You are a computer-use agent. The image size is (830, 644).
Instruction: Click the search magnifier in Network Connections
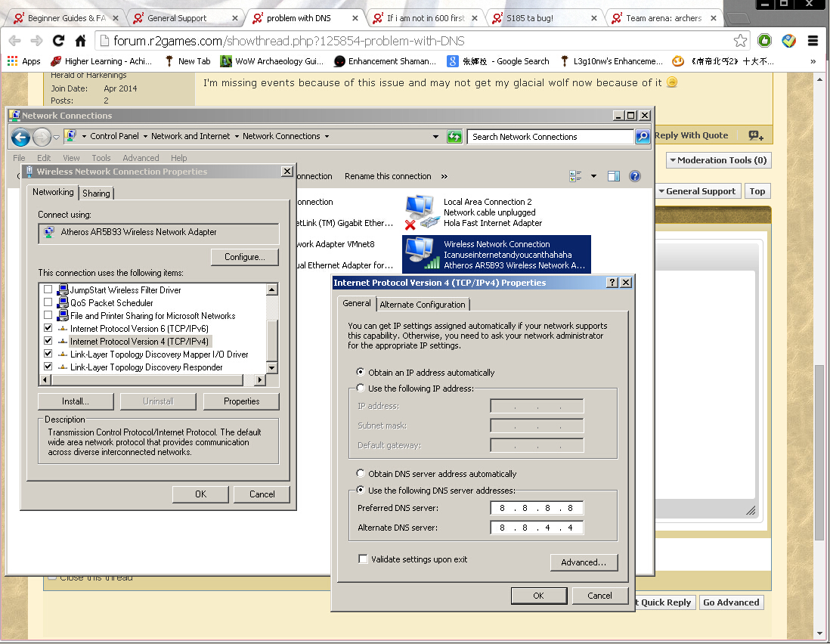pos(643,137)
